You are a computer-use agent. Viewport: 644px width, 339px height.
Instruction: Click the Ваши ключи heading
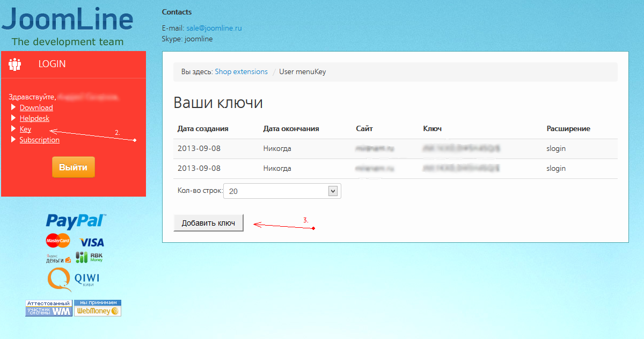(x=218, y=103)
